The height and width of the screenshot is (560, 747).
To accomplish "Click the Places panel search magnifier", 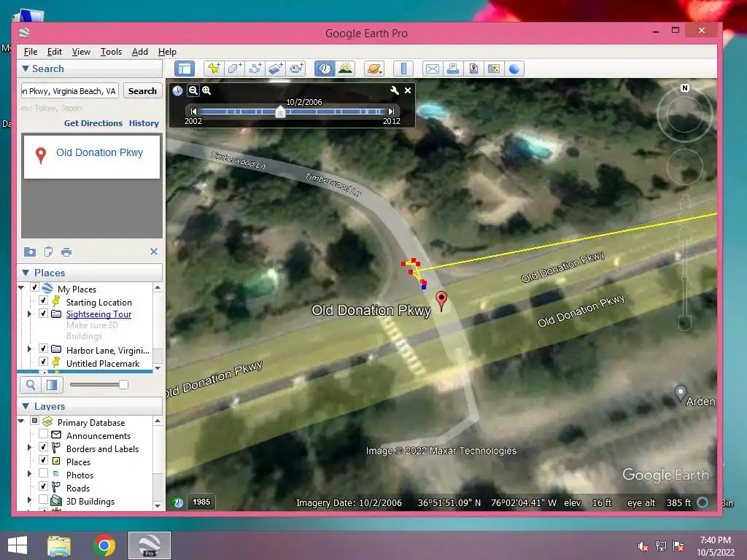I will (x=31, y=385).
